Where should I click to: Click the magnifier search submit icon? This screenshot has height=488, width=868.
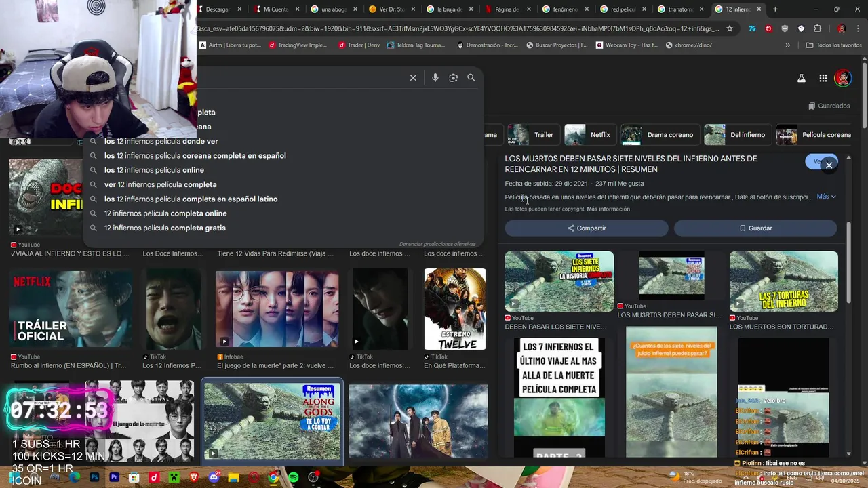471,78
